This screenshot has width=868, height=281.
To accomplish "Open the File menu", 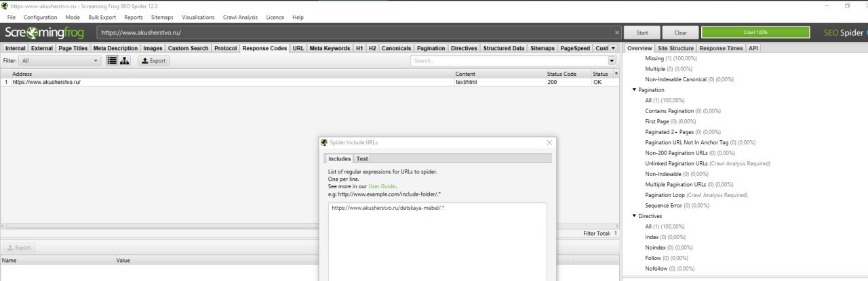I will [x=12, y=17].
